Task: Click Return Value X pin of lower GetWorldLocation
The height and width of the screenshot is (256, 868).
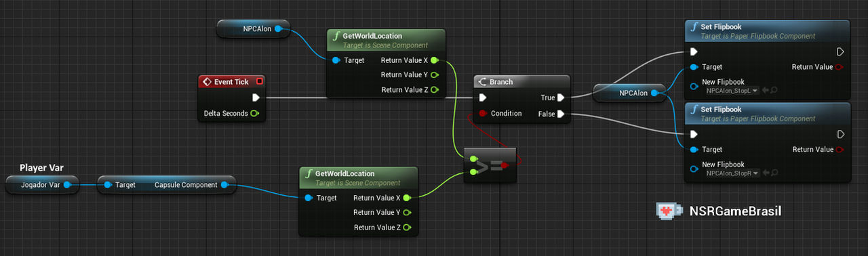Action: 407,198
